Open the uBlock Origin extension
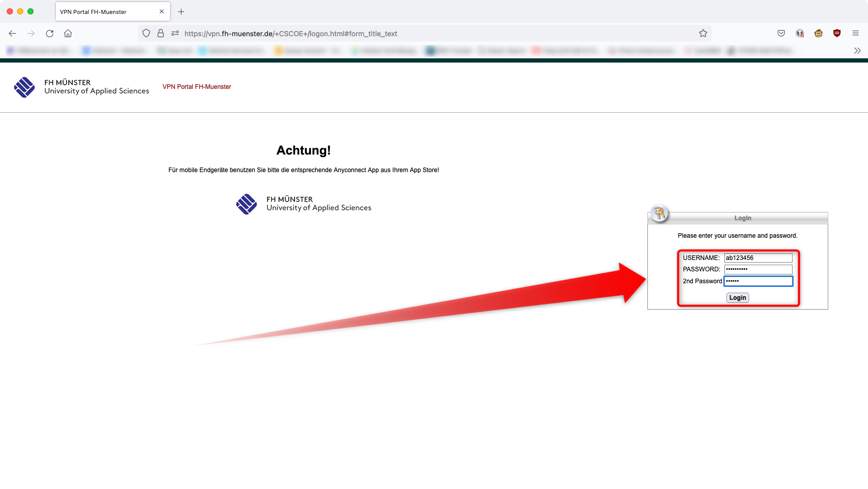 (x=837, y=34)
